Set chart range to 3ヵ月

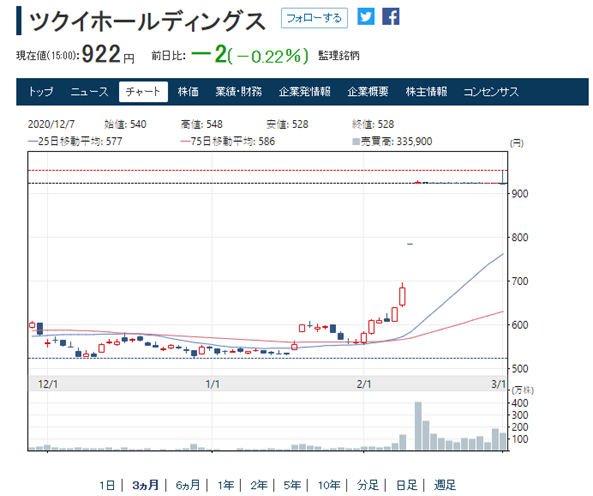(146, 485)
